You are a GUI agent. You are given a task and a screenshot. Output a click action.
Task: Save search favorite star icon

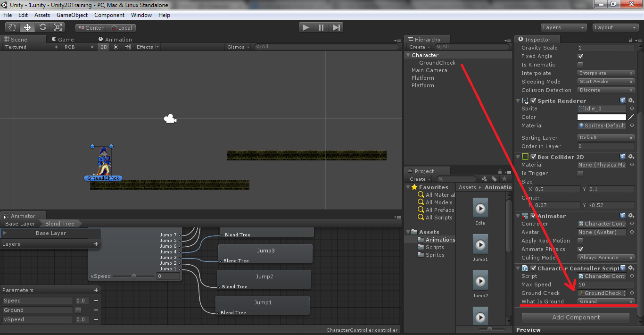click(x=504, y=179)
